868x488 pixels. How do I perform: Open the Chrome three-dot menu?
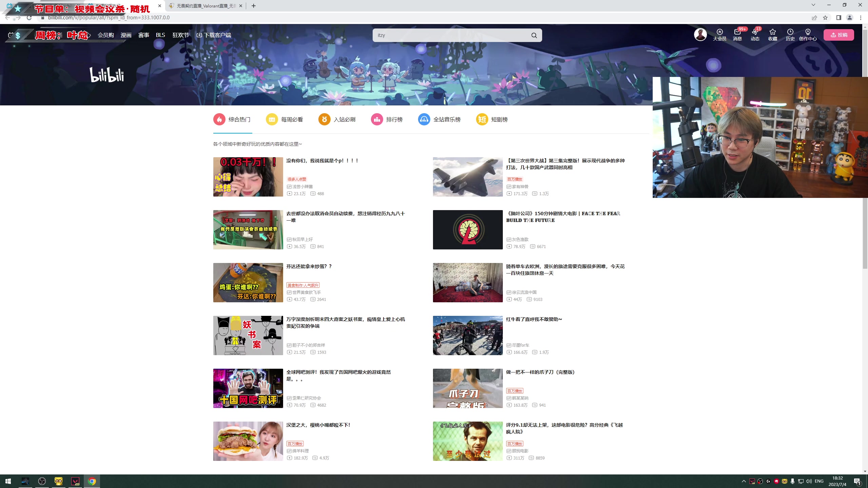[861, 18]
